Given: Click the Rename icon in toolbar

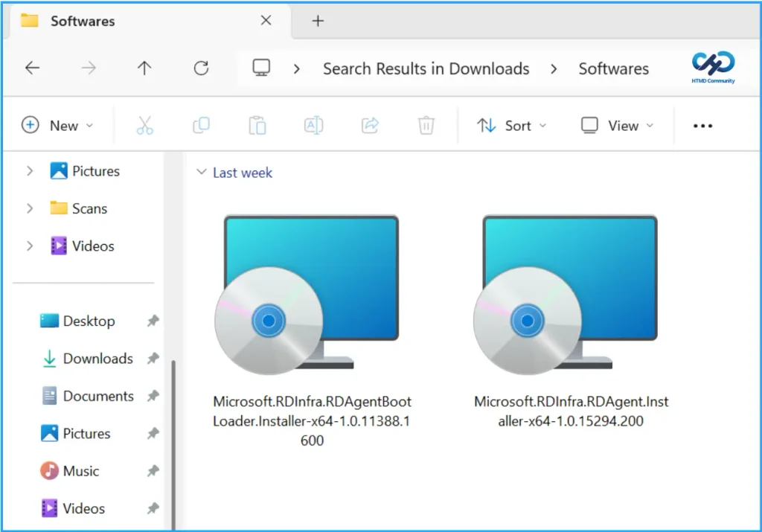Looking at the screenshot, I should [x=313, y=125].
